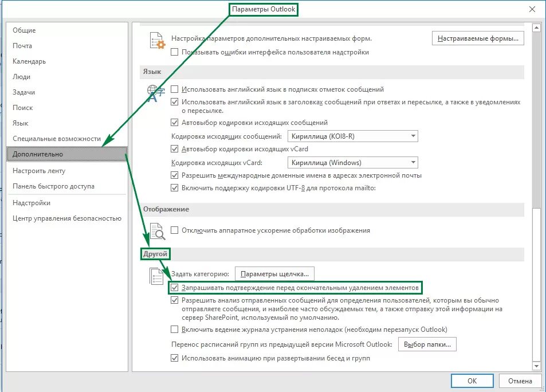Click the document icon in the Другой section
This screenshot has height=392, width=546.
click(156, 276)
